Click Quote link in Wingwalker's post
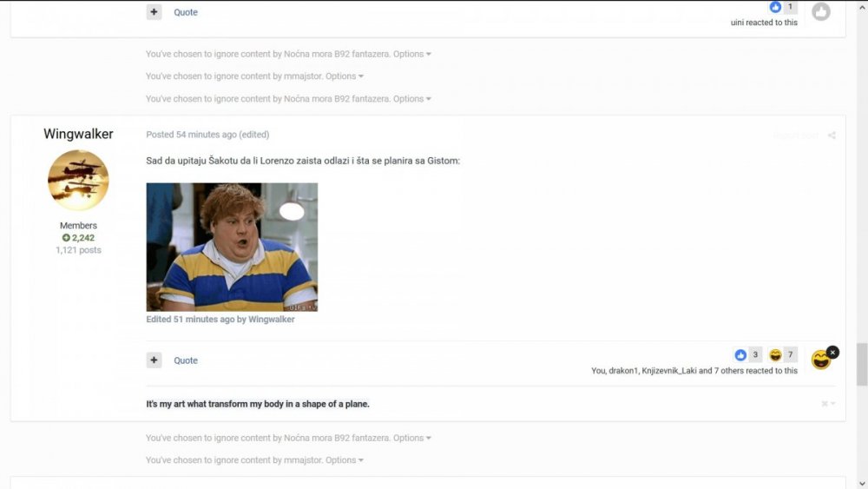Viewport: 868px width, 489px height. (x=186, y=360)
